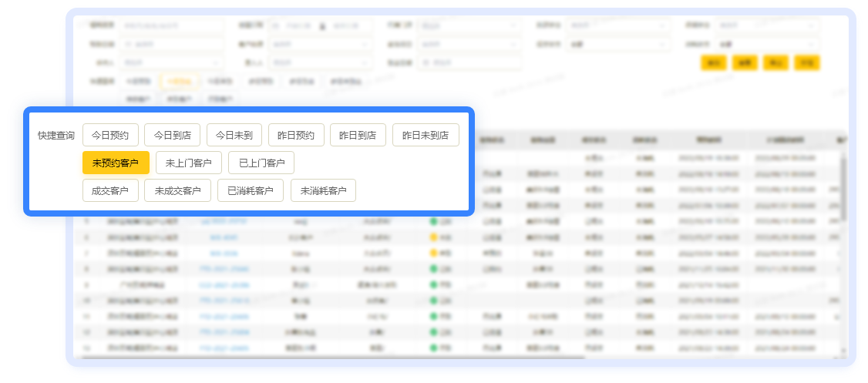
Task: Select the 今日预约 quick query
Action: coord(110,135)
